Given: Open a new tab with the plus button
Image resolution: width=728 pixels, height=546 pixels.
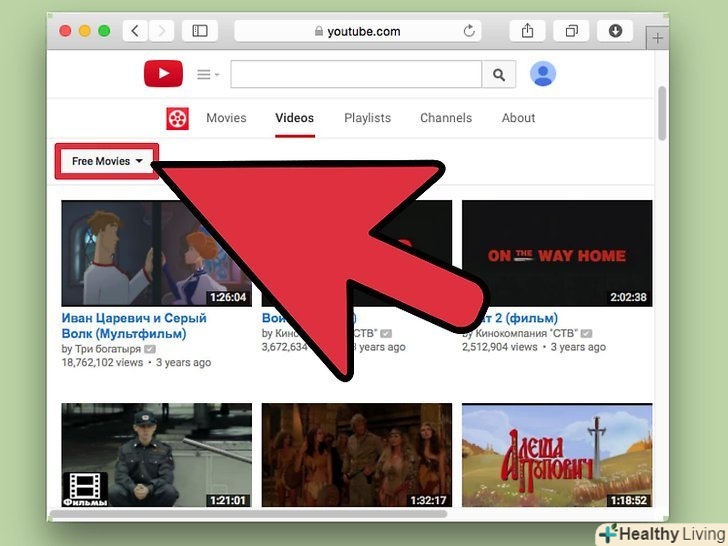Looking at the screenshot, I should (657, 38).
